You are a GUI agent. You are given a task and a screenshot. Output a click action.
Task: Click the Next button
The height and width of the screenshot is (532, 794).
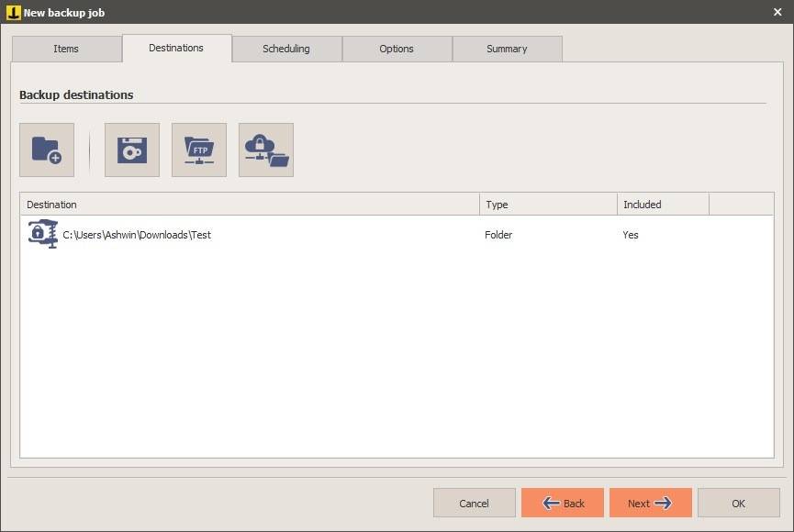coord(650,503)
